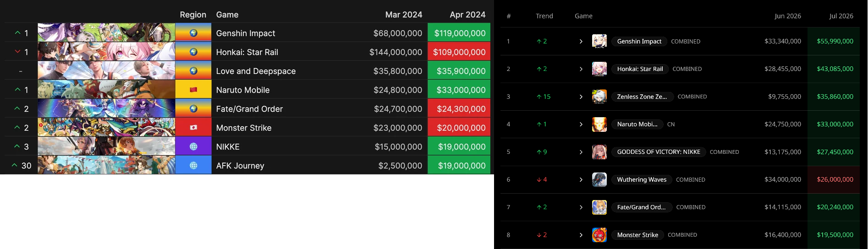868x249 pixels.
Task: Click the Apr 2024 column header
Action: 467,15
